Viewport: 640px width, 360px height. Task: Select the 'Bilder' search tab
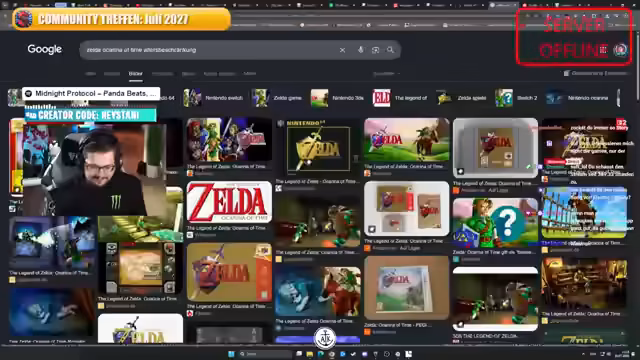click(x=136, y=74)
